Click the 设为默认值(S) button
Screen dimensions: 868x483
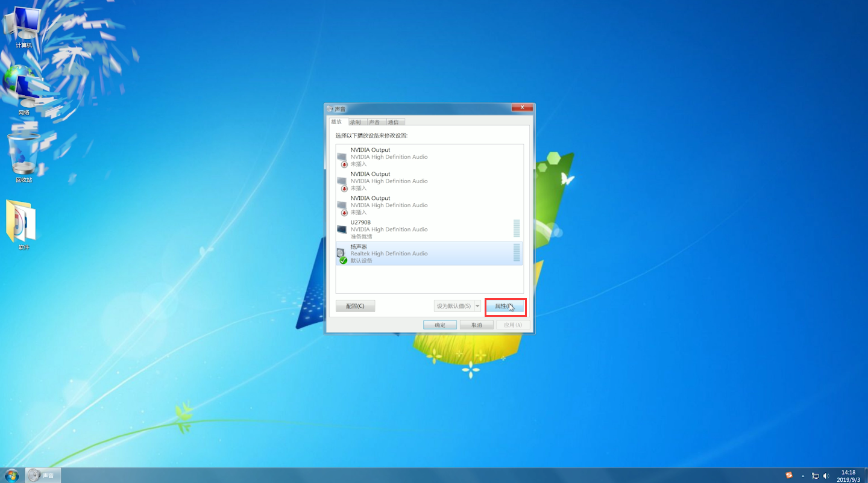pyautogui.click(x=454, y=306)
